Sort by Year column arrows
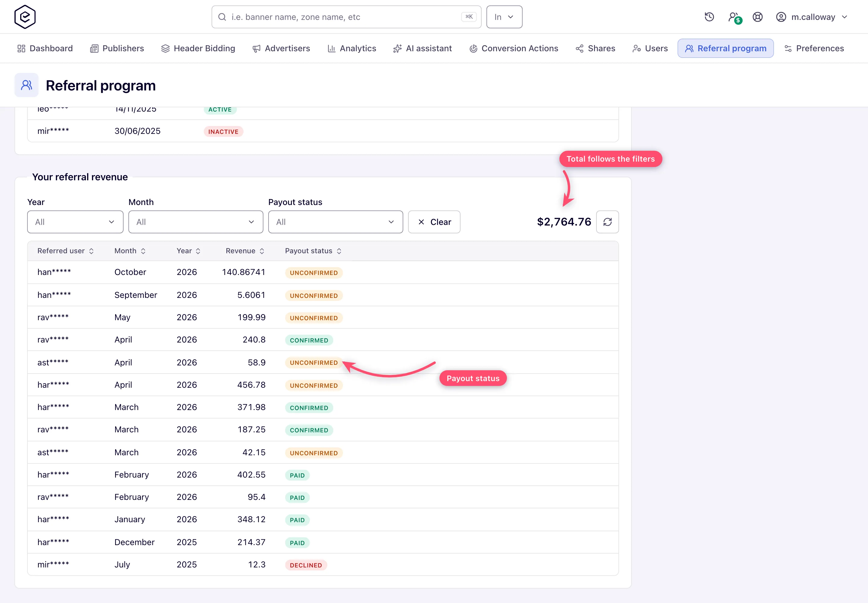The image size is (868, 603). pos(198,251)
